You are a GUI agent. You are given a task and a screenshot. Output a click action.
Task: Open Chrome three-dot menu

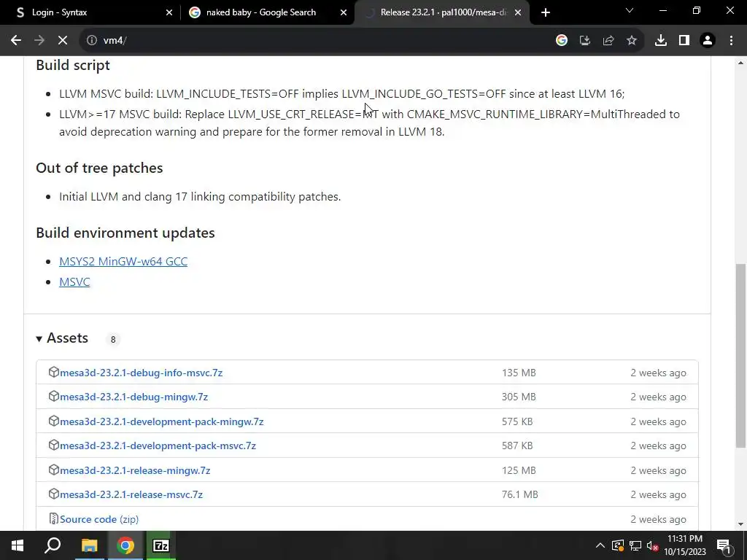point(731,41)
